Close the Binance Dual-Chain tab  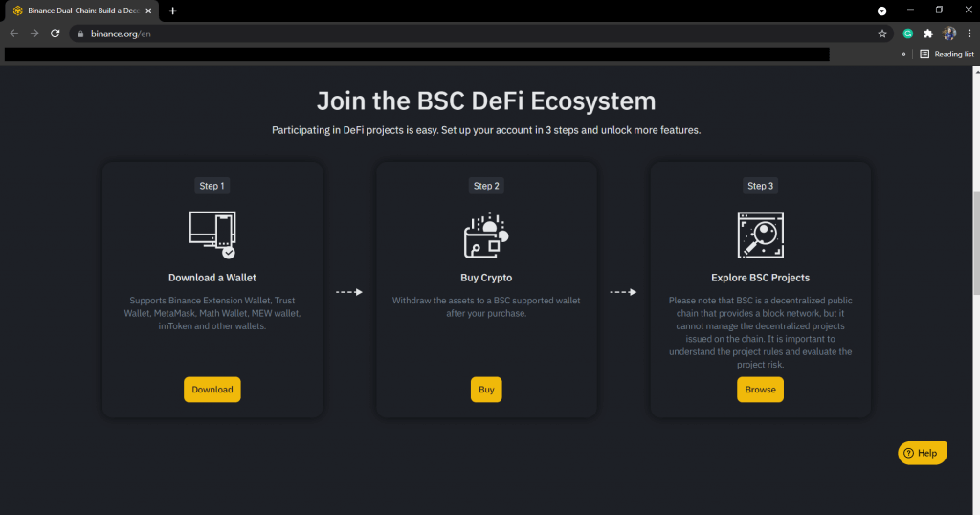pos(148,11)
